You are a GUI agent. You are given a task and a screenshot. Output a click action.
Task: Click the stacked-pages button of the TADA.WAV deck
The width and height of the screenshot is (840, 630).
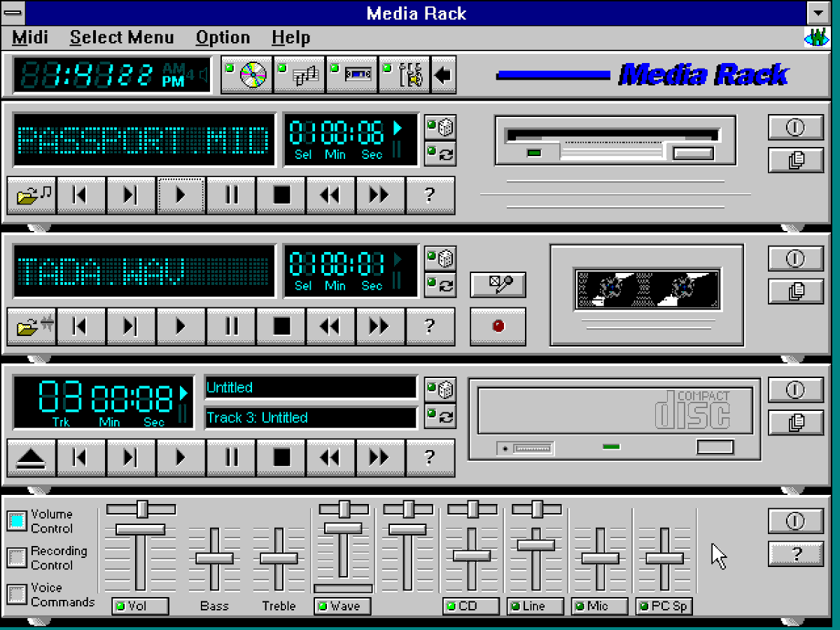click(795, 291)
